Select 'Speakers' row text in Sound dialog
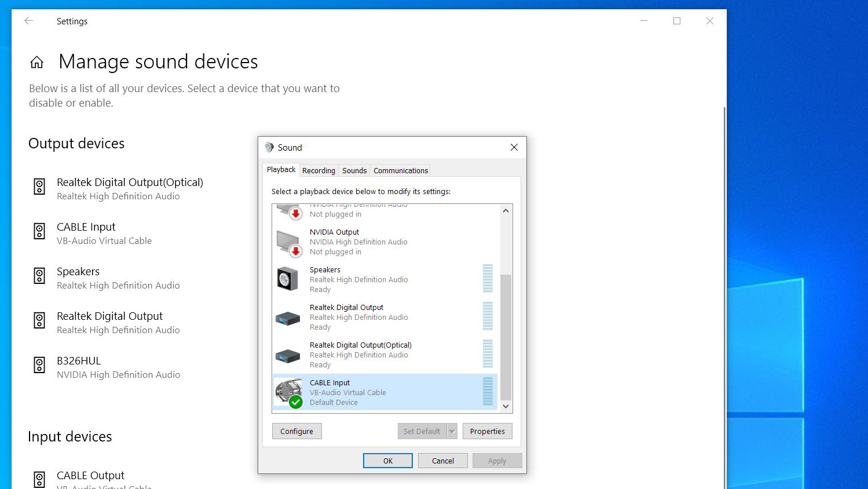Screen dimensions: 868x489 [325, 269]
